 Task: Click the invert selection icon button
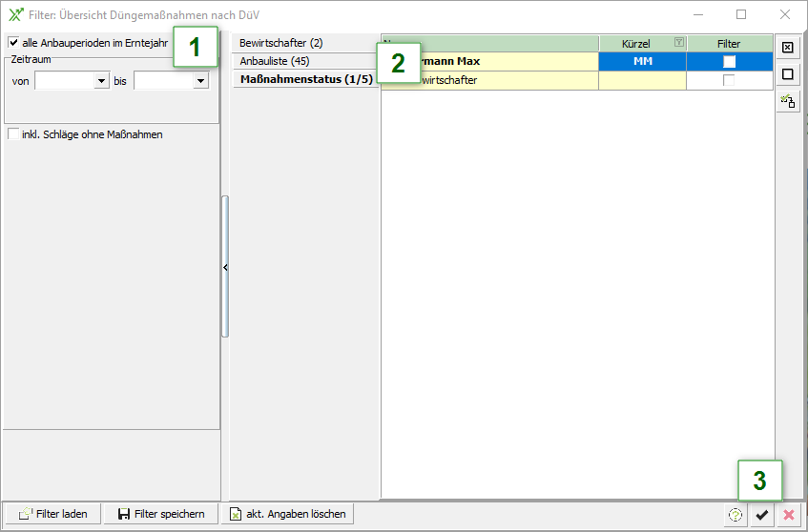pos(787,100)
